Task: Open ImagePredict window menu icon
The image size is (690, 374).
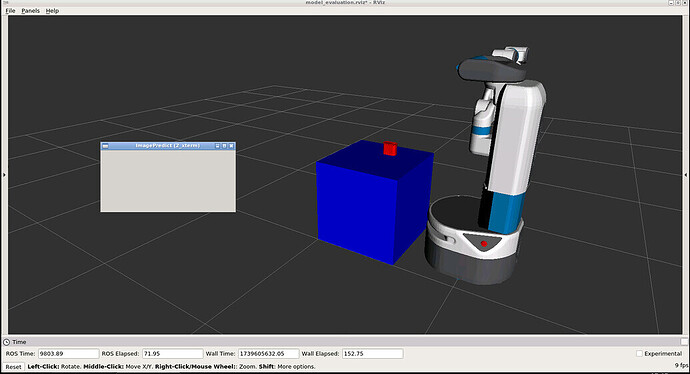Action: pyautogui.click(x=105, y=146)
